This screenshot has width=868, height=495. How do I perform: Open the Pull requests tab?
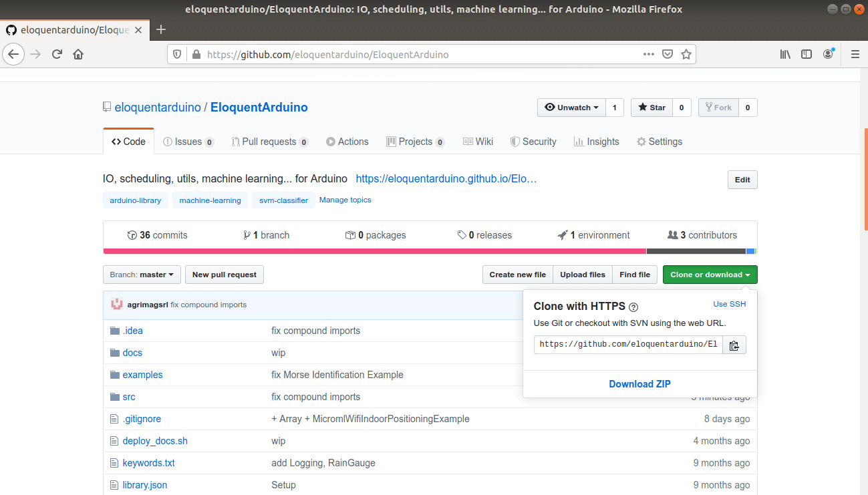click(270, 142)
